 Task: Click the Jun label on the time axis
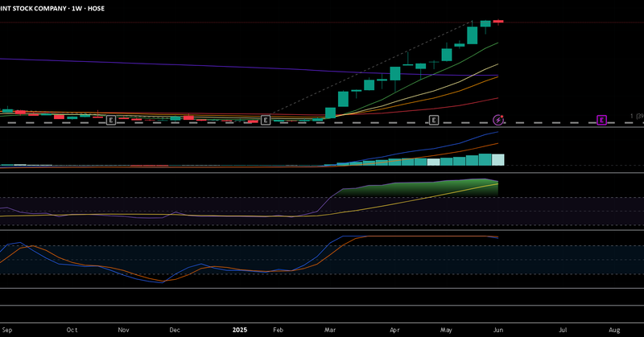tap(498, 330)
